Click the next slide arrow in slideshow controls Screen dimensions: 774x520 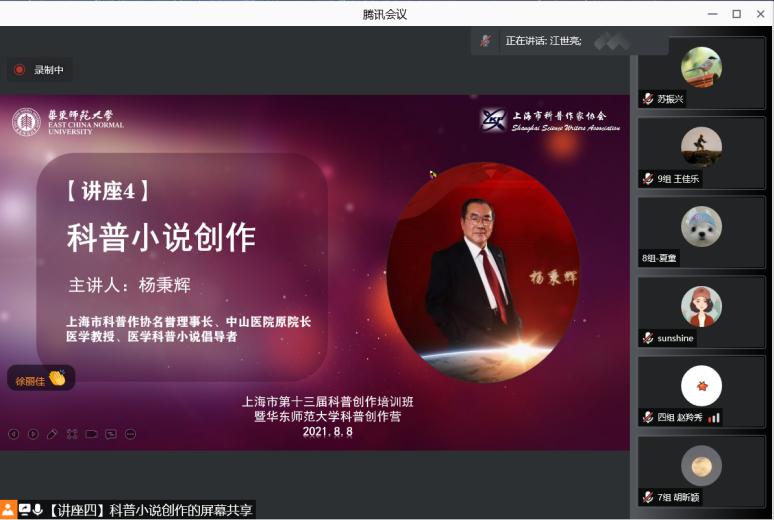pos(33,434)
